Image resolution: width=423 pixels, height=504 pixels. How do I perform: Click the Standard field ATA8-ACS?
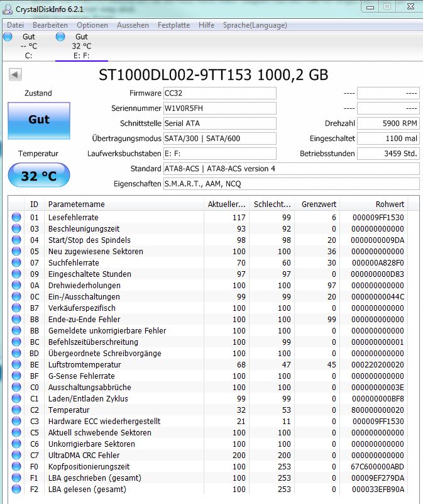[x=291, y=169]
